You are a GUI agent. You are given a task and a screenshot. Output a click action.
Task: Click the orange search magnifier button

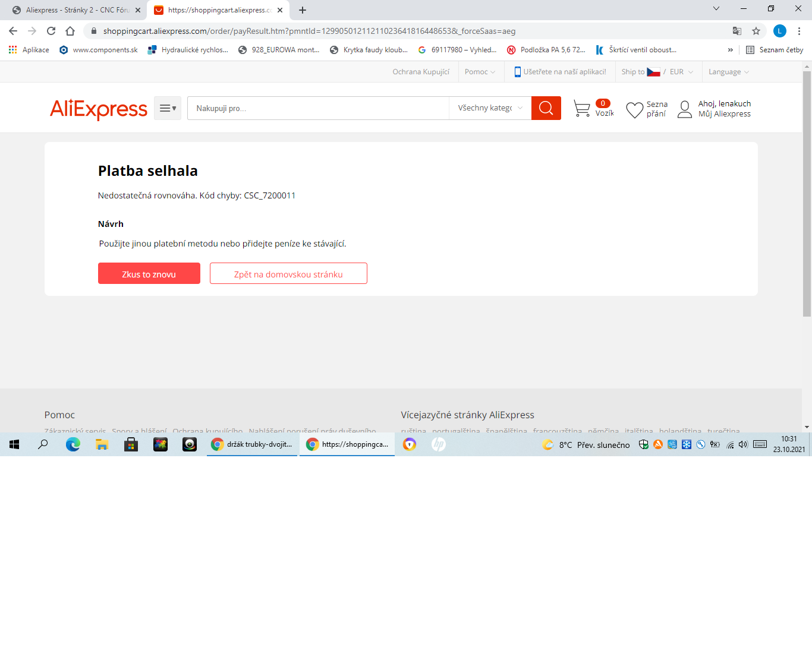pos(546,108)
